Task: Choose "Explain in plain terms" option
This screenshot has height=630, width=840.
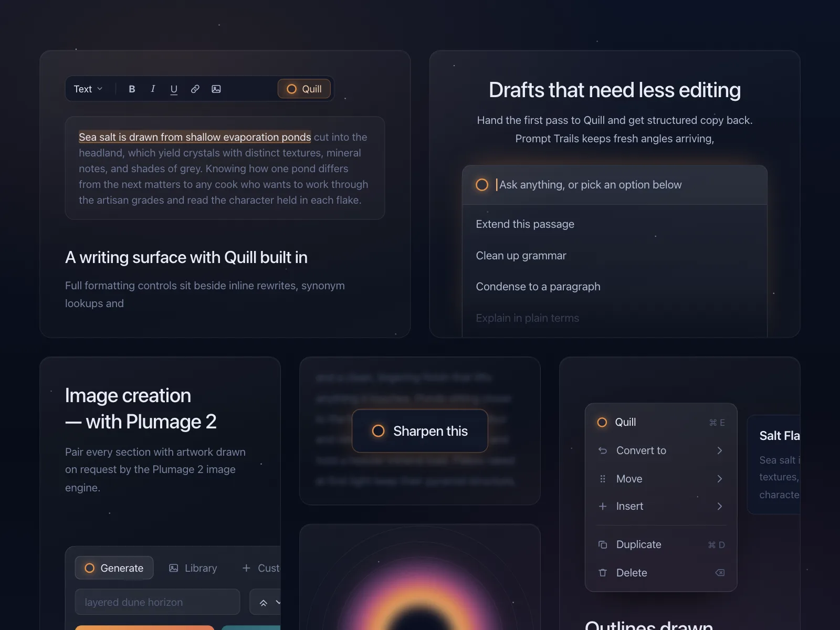Action: [614, 318]
